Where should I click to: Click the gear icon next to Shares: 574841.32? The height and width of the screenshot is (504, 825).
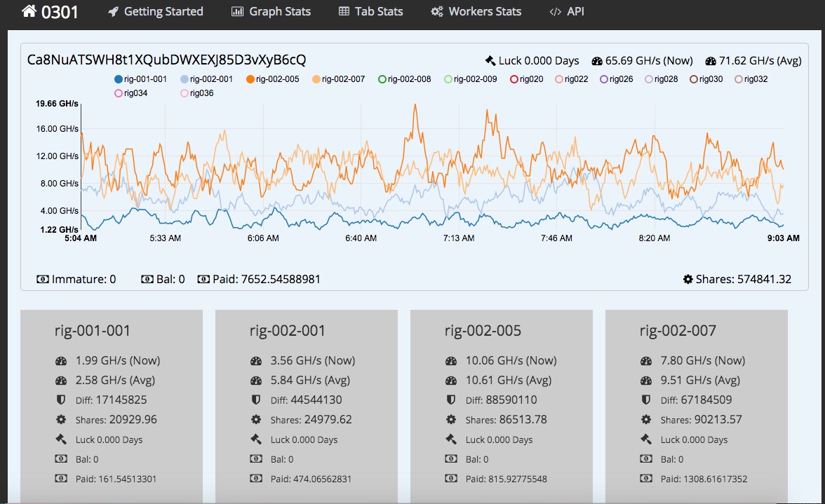click(x=687, y=279)
